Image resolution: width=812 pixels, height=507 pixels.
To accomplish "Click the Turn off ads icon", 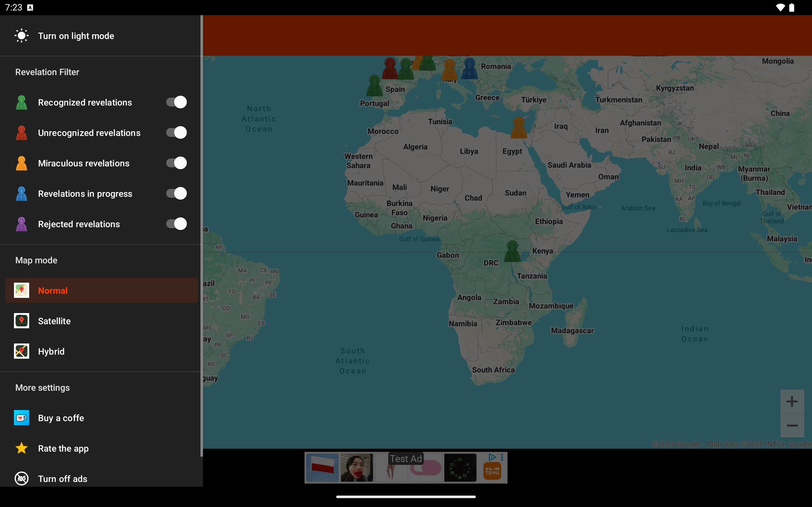I will (22, 478).
